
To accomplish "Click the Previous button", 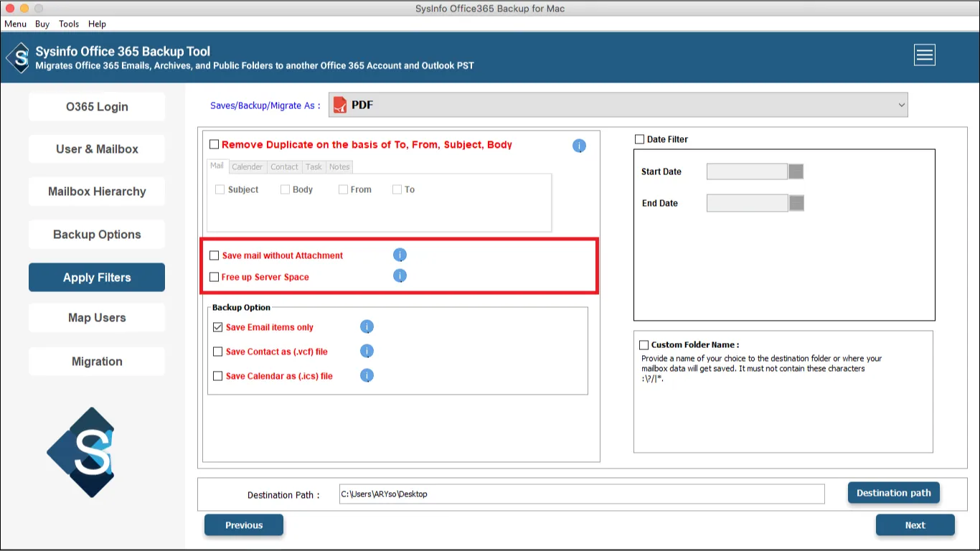I will coord(244,525).
